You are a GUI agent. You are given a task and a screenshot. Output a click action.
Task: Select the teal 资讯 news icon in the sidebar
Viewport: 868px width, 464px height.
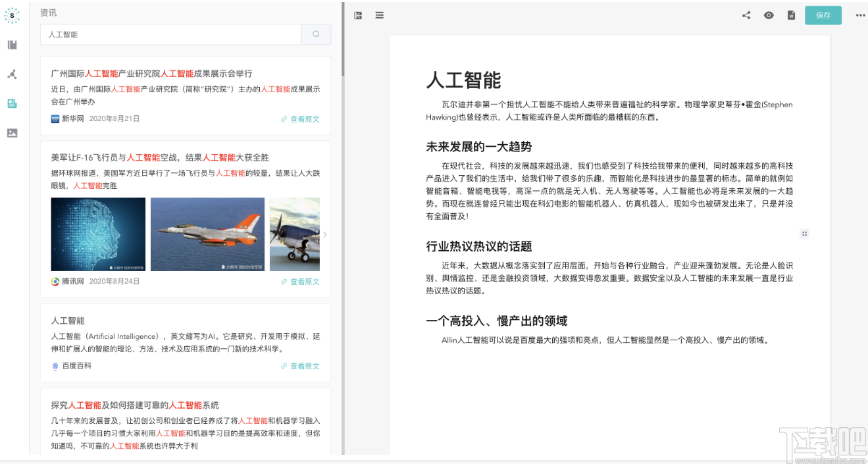11,103
